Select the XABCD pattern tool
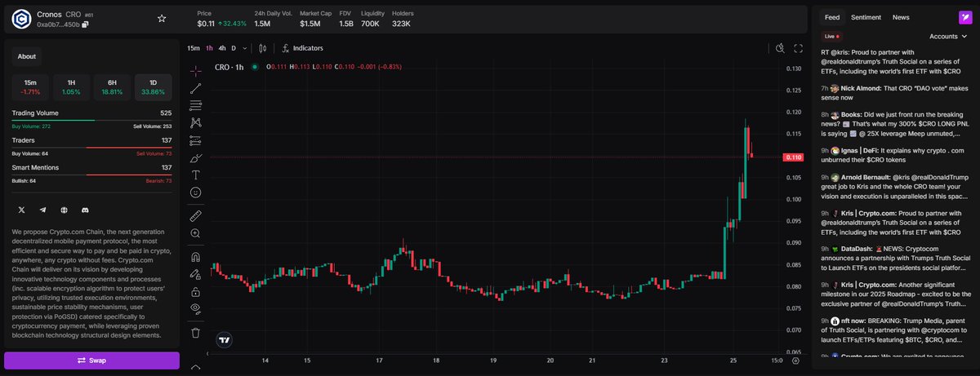 196,122
